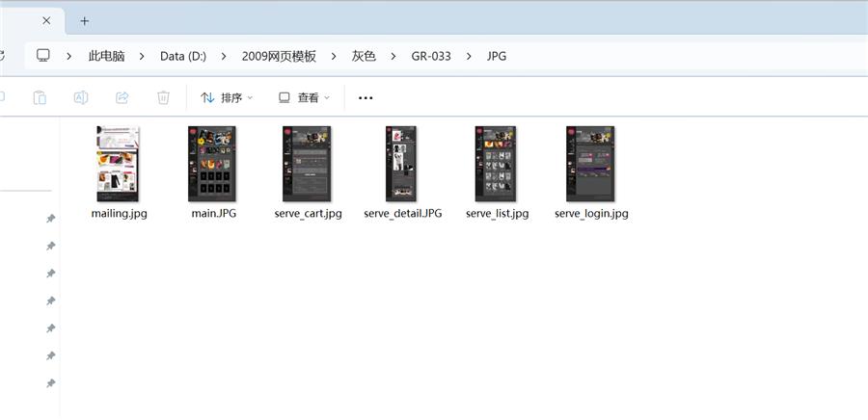
Task: Select the serve_list.jpg thumbnail
Action: pyautogui.click(x=496, y=164)
